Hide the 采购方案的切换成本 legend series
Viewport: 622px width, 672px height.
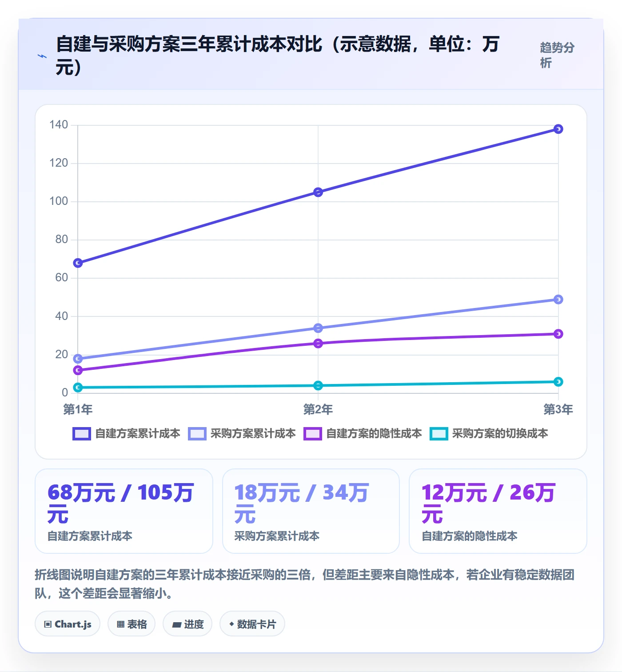point(489,434)
